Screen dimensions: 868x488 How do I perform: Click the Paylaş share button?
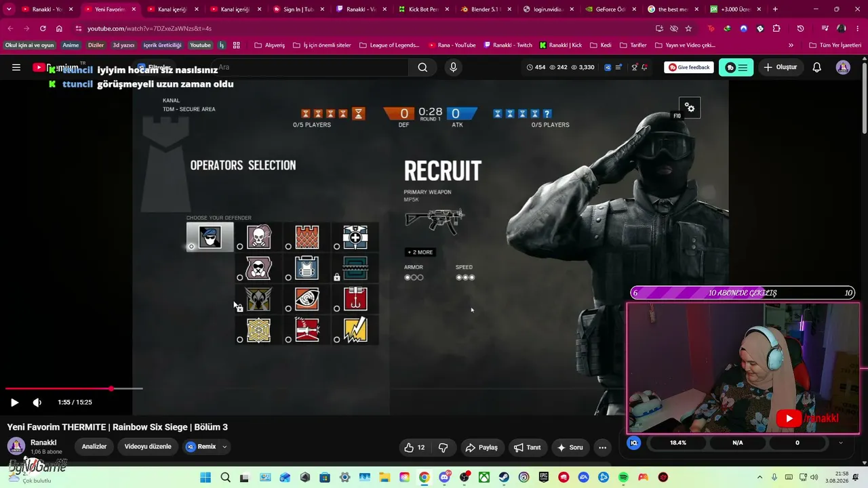(481, 447)
